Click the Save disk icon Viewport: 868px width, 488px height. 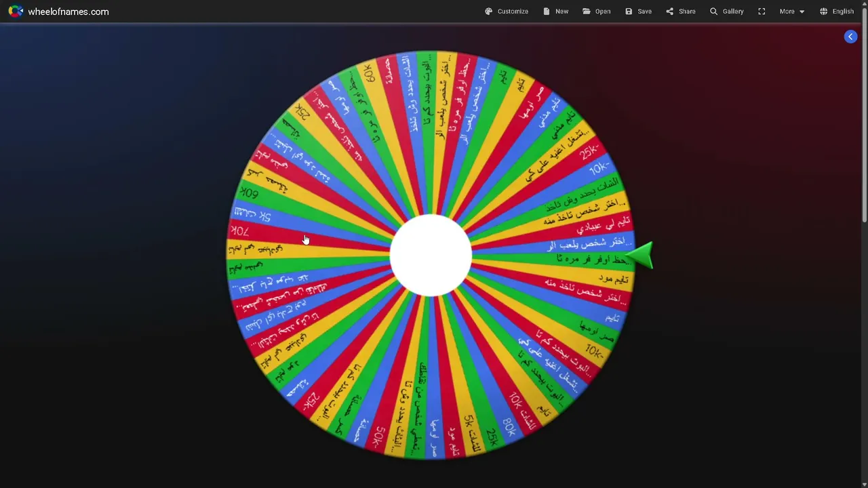pos(629,12)
